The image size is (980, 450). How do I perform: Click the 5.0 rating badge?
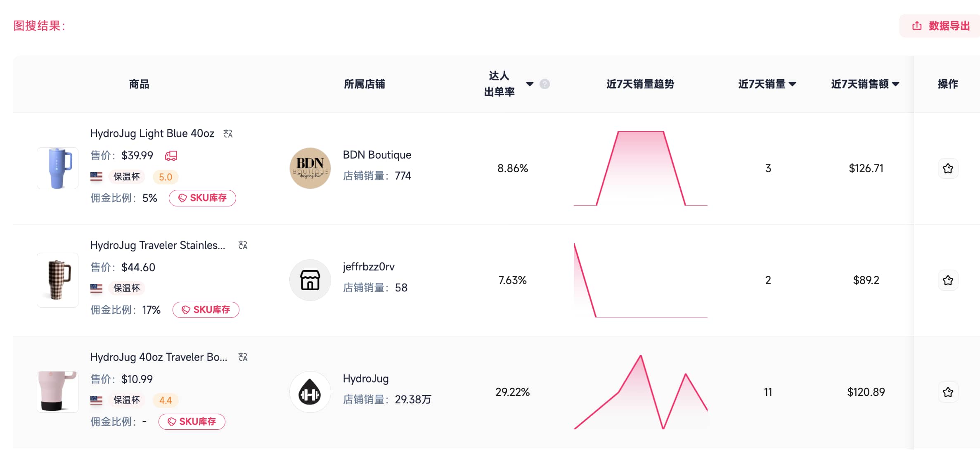click(165, 177)
